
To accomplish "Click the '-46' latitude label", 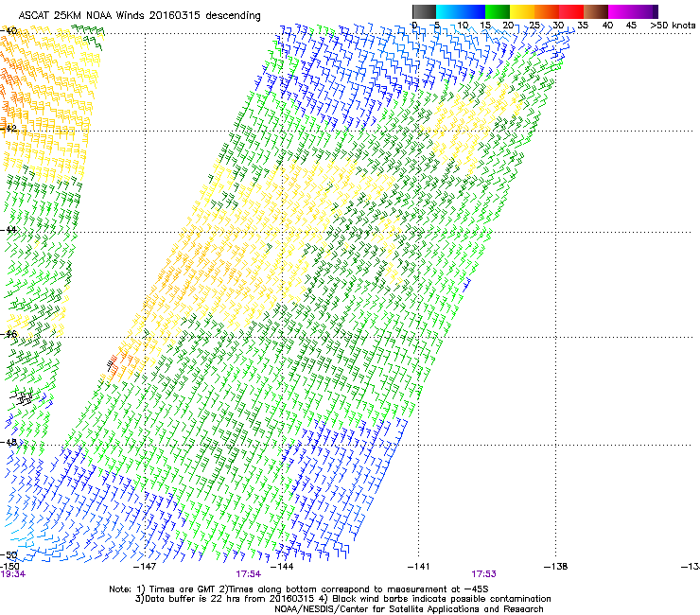I will pyautogui.click(x=9, y=335).
